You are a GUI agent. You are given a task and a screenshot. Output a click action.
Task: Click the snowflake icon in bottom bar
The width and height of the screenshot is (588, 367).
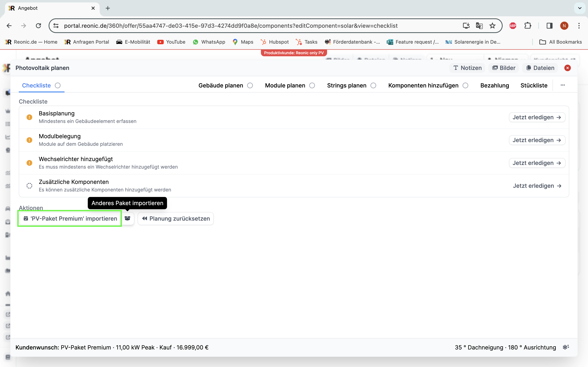coord(566,347)
